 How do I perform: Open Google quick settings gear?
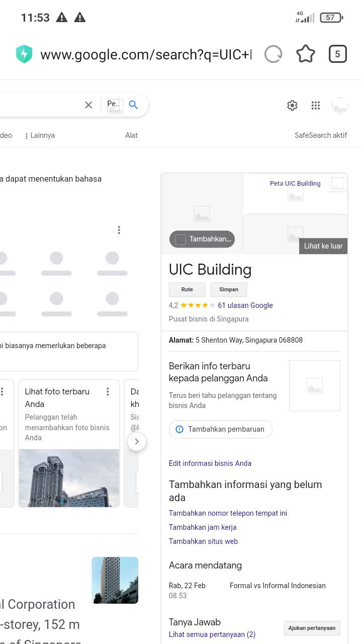tap(292, 105)
